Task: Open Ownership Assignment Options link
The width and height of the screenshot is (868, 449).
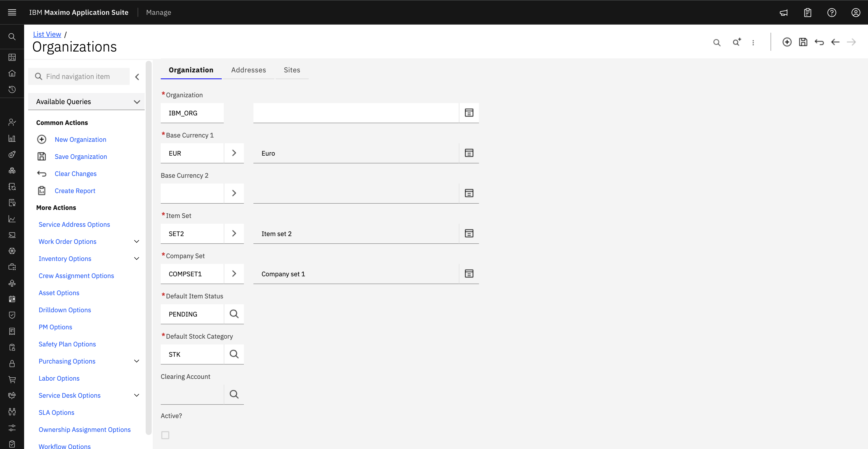Action: (x=85, y=430)
